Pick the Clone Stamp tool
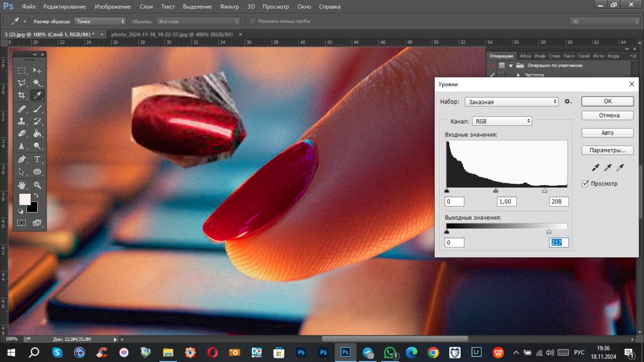Viewport: 644px width, 362px height. click(x=22, y=121)
